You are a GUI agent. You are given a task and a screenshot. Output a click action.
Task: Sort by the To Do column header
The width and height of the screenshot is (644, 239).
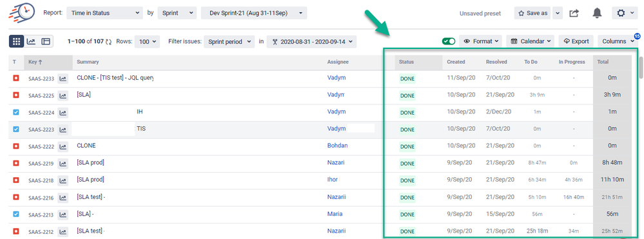(531, 62)
